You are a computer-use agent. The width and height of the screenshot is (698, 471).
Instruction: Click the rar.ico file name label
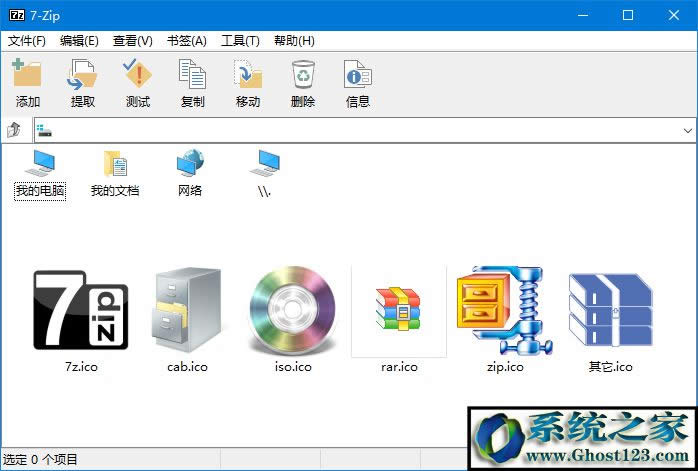399,367
